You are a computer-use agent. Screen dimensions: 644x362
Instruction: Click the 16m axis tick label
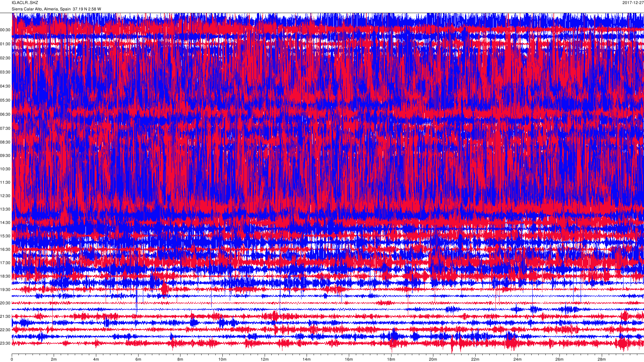pos(349,359)
